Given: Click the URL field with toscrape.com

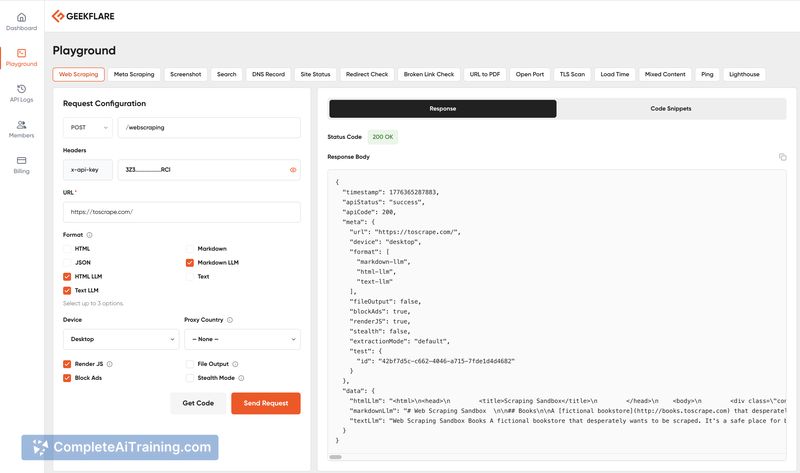Looking at the screenshot, I should click(182, 212).
